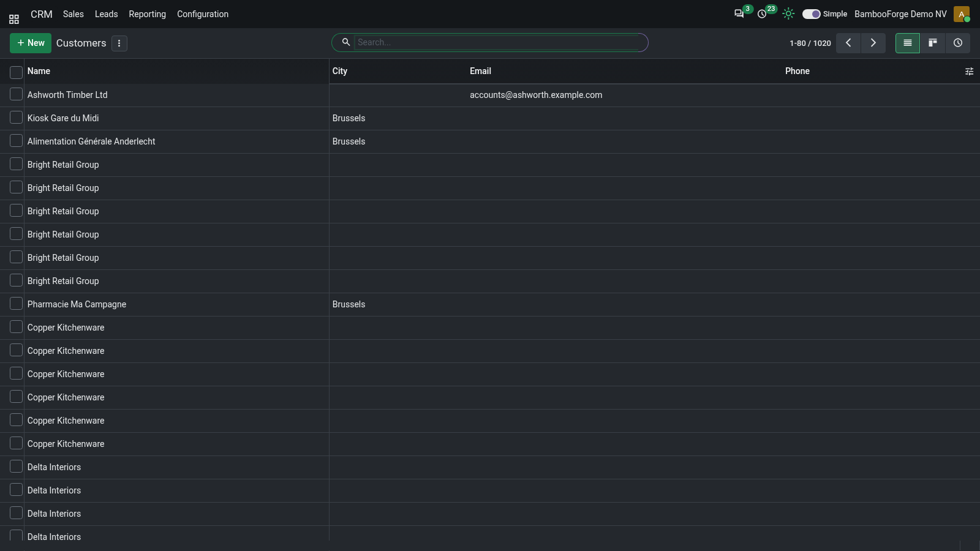Tick the select-all header checkbox

17,72
